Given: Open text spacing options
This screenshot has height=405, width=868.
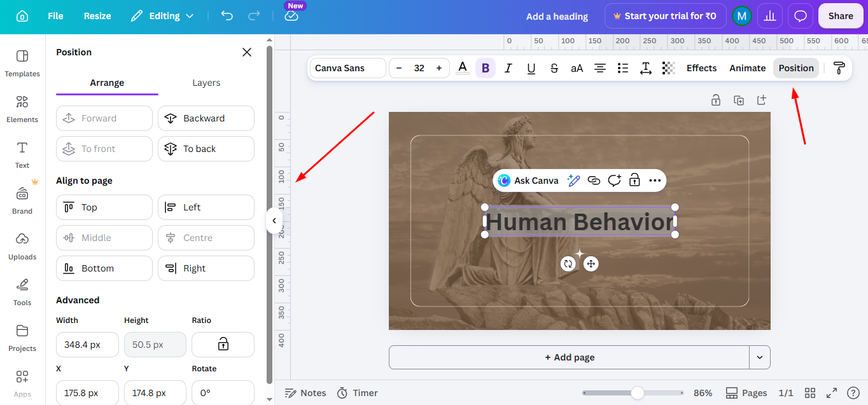Looking at the screenshot, I should (x=646, y=68).
